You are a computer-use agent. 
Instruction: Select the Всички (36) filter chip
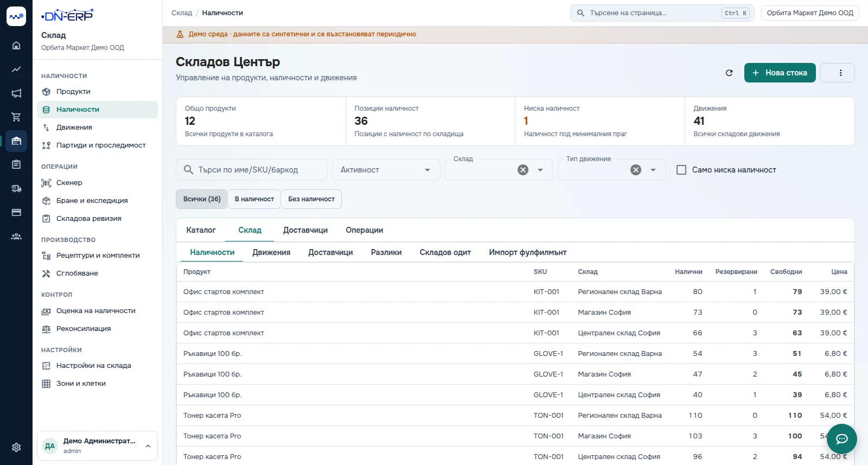click(202, 199)
